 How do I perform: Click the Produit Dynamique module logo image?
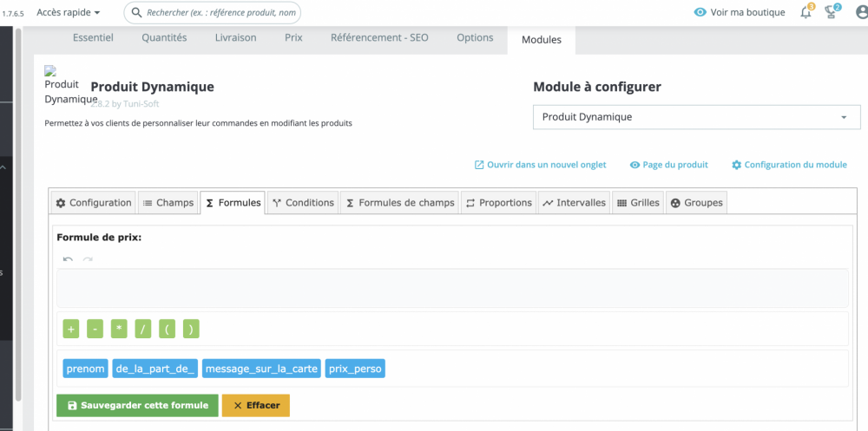click(x=50, y=70)
